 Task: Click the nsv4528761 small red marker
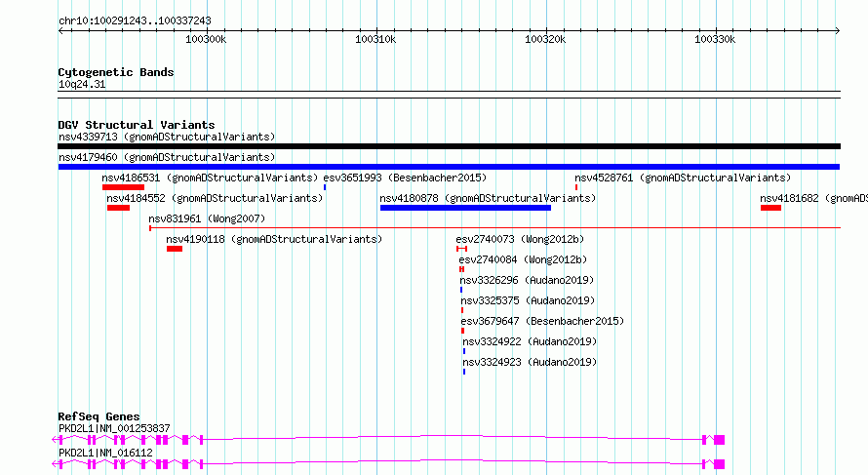pos(576,187)
